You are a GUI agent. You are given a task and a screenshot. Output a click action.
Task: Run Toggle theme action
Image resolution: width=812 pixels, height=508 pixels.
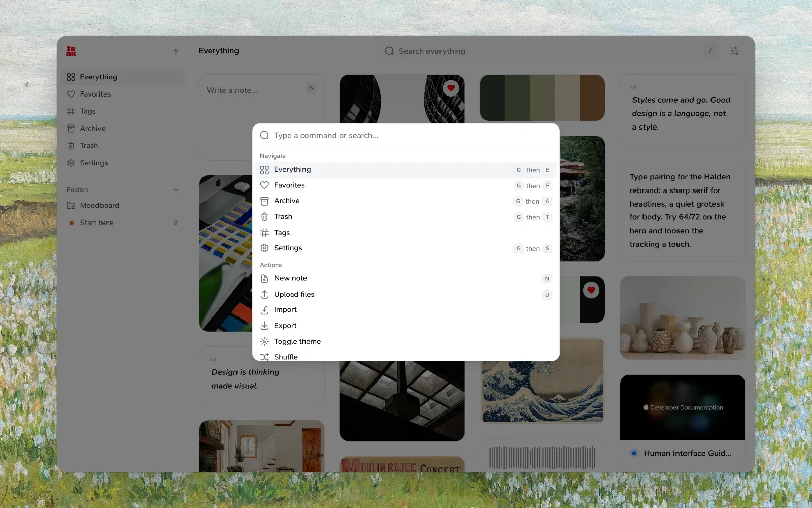(x=406, y=341)
